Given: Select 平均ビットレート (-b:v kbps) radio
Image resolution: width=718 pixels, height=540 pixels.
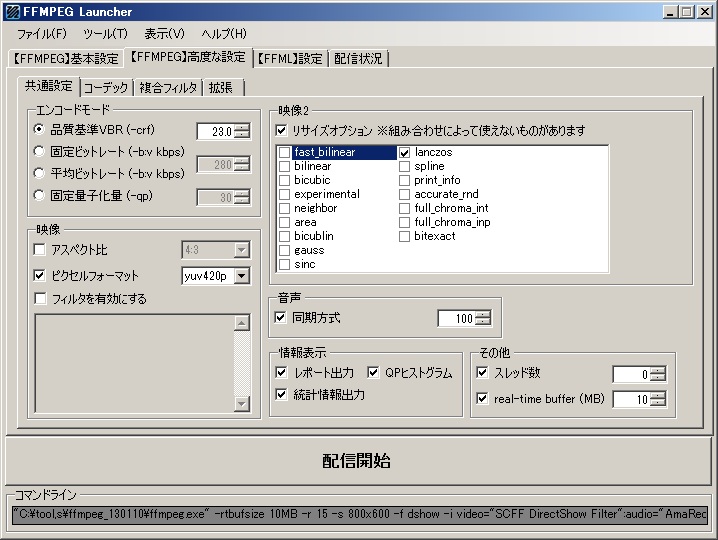Looking at the screenshot, I should coord(39,173).
